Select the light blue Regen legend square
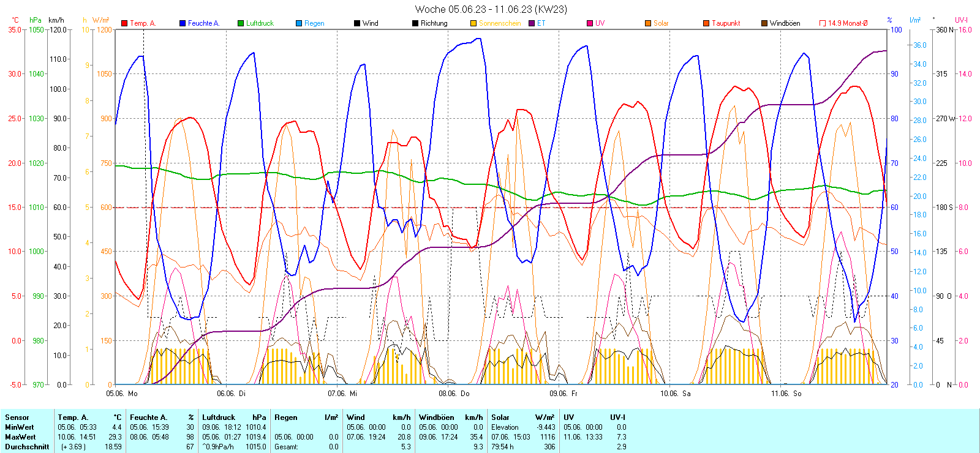 pos(299,23)
